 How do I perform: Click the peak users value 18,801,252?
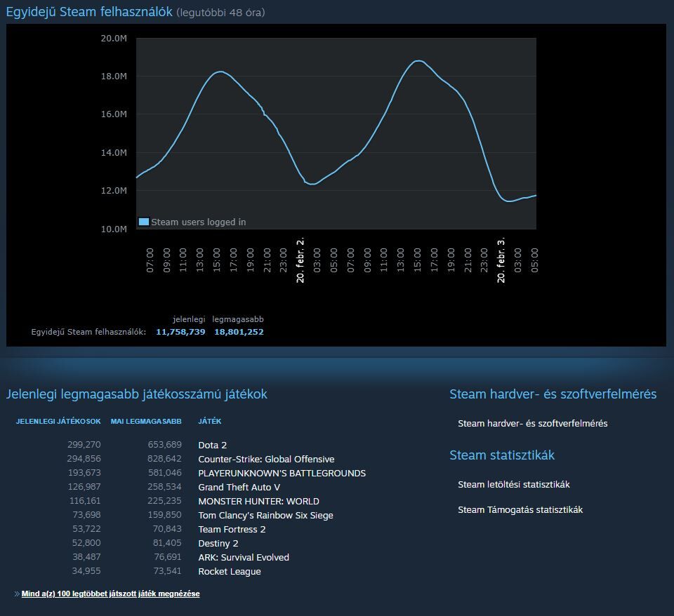pyautogui.click(x=239, y=332)
